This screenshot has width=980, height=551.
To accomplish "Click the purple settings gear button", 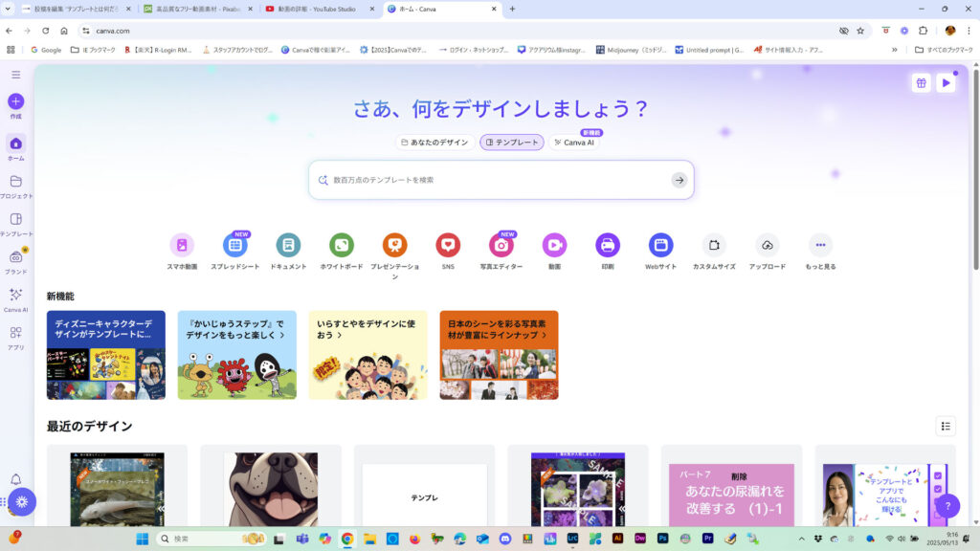I will pos(22,501).
